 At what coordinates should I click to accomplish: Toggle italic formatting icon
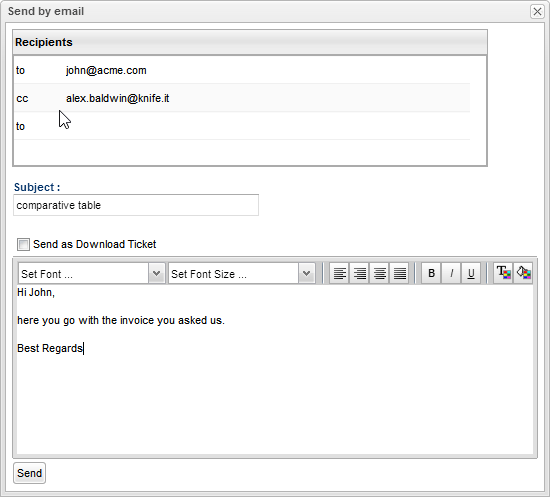[451, 273]
